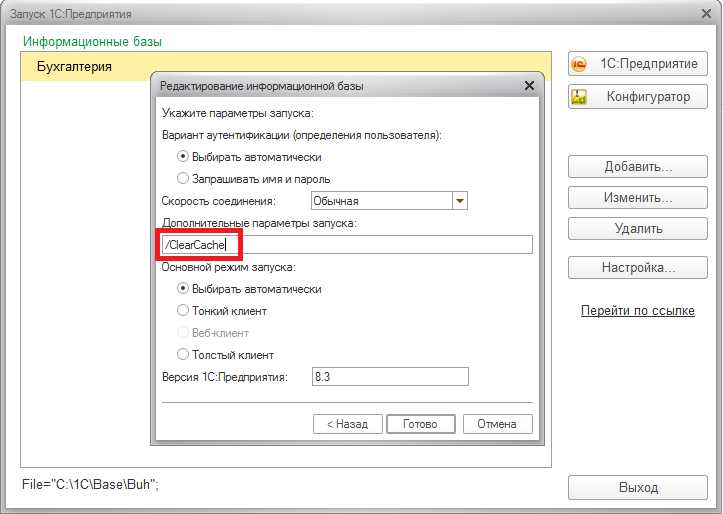Click the File="C:\1C\Base\Buh"; path text
723x514 pixels.
tap(90, 484)
